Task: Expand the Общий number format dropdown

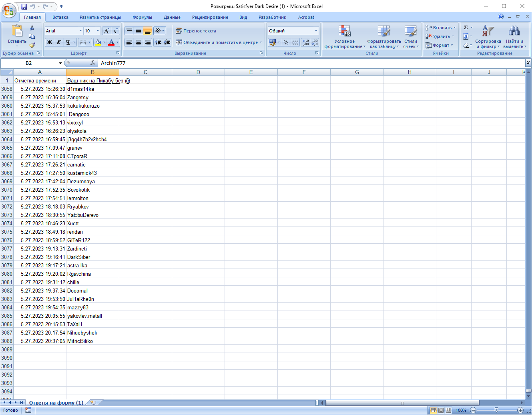Action: tap(316, 31)
